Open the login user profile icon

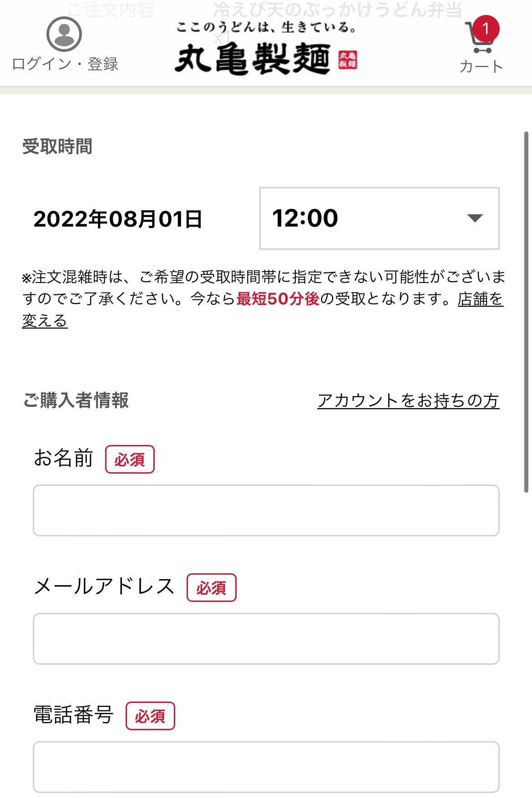[64, 34]
